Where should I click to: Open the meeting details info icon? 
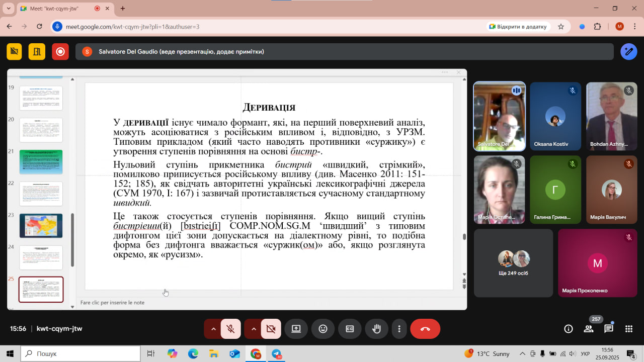pyautogui.click(x=569, y=329)
